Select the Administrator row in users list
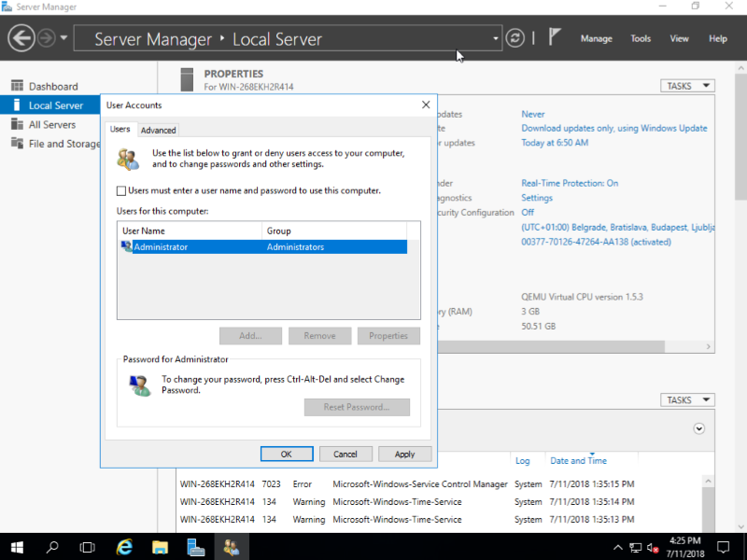Viewport: 747px width, 560px height. [264, 246]
